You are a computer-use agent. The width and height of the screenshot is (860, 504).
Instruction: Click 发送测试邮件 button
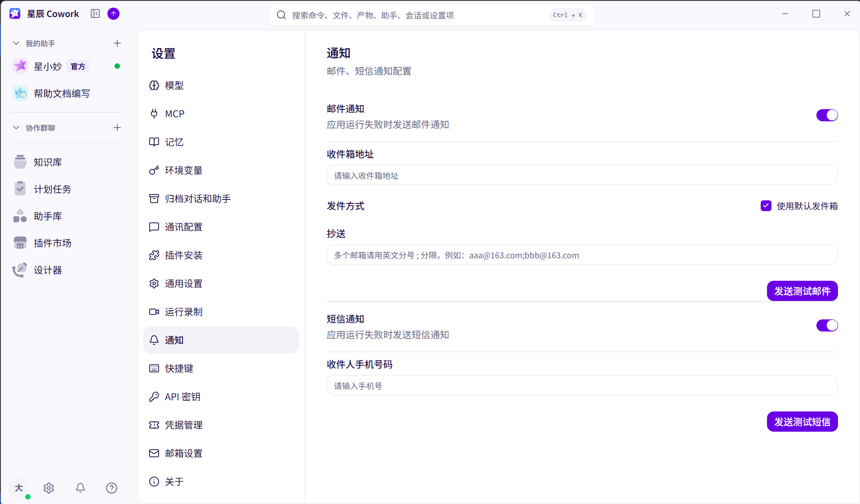tap(802, 291)
